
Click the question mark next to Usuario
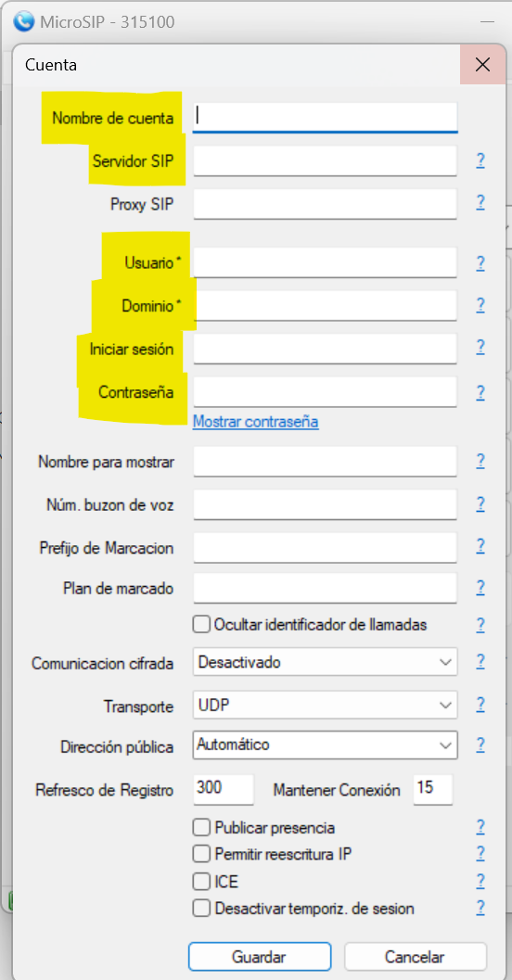tap(480, 263)
